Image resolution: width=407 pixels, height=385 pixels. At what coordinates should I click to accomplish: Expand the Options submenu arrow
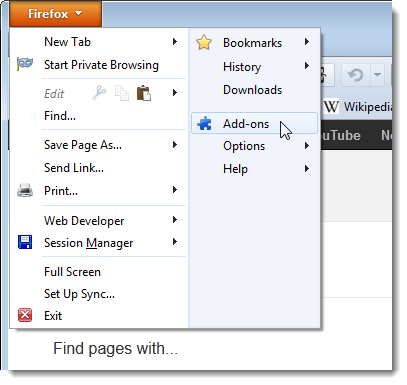[307, 146]
